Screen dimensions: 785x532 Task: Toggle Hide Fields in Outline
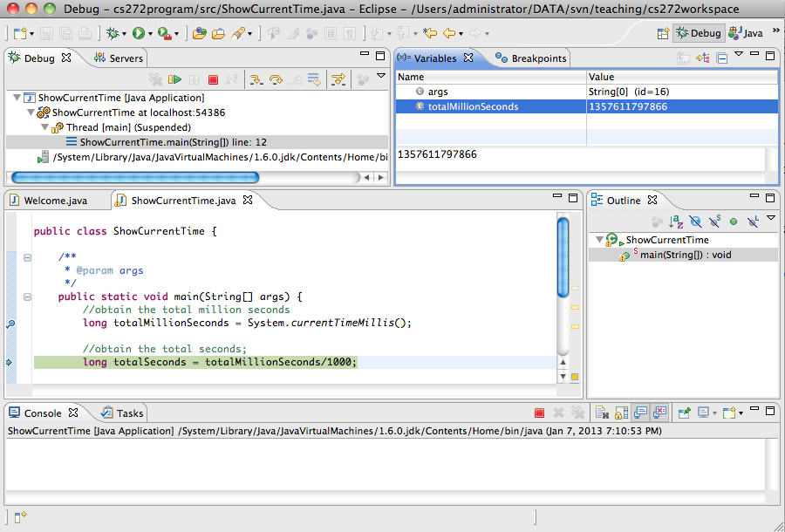tap(695, 222)
